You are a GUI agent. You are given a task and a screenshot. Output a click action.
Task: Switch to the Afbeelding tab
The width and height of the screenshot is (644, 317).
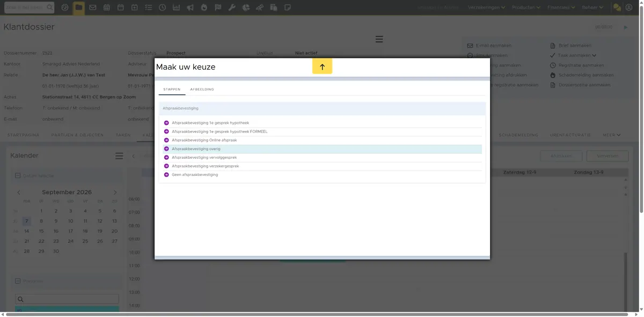[x=202, y=90]
